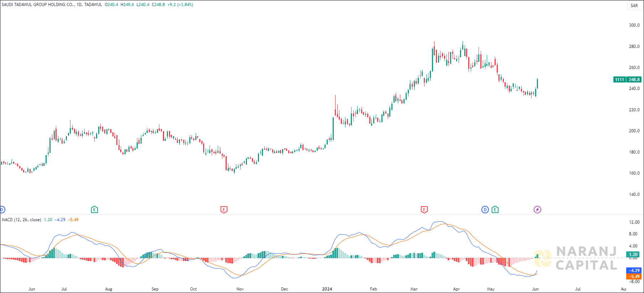Image resolution: width=644 pixels, height=293 pixels.
Task: Click the May label on time axis
Action: tap(491, 289)
